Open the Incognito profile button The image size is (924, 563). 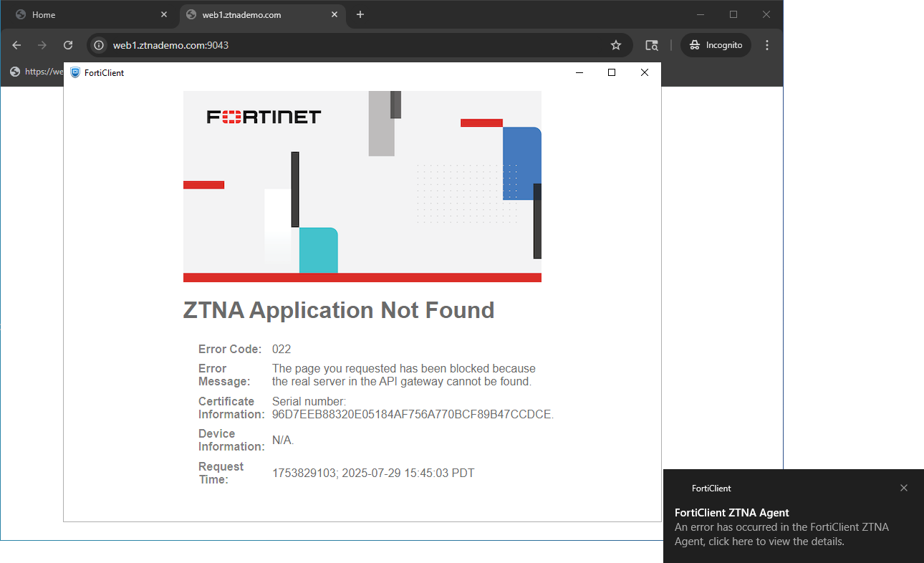coord(716,45)
